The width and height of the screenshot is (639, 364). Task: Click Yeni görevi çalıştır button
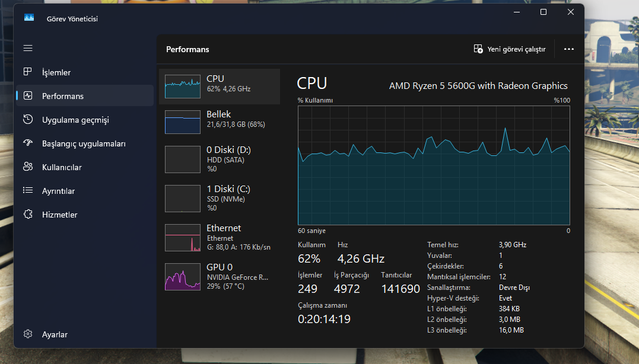(x=510, y=49)
